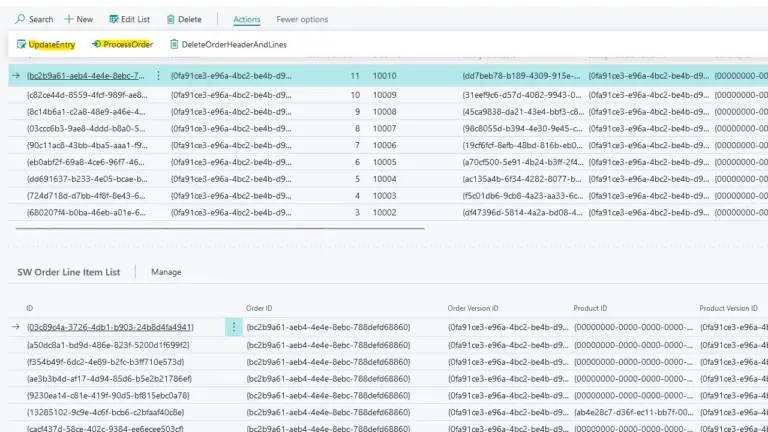Select line item {f354b49f-6dc2-4e89-b2fc-b3ff710e573d}
Screen dimensions: 768x432
tap(106, 361)
